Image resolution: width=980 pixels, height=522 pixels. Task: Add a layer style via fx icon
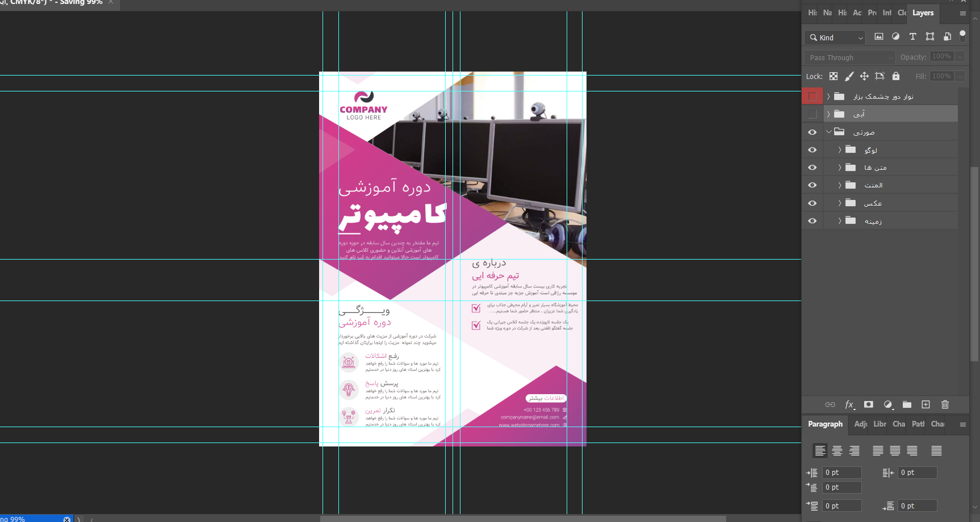[849, 404]
